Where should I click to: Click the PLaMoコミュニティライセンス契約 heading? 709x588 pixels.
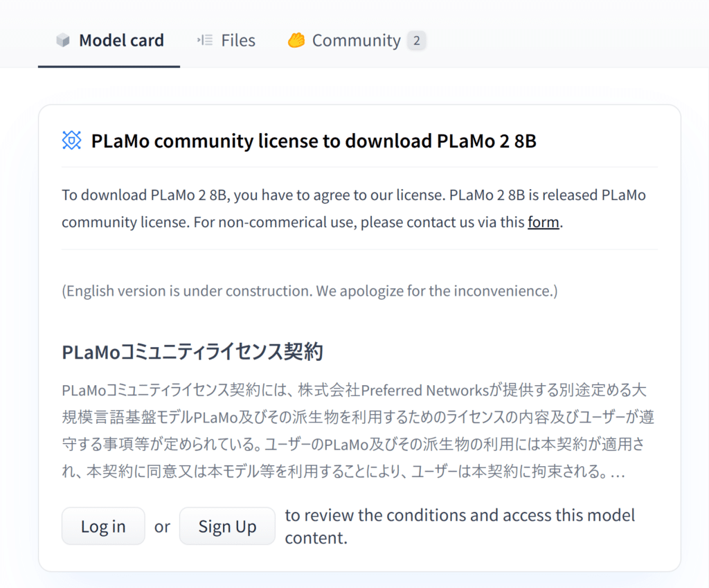coord(192,352)
